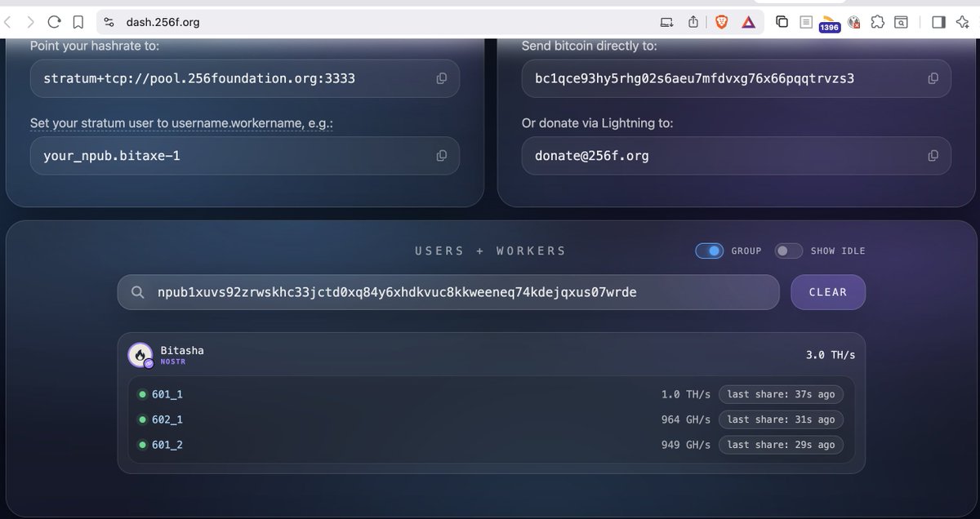Click 'Or donate via Lightning to:' label
980x519 pixels.
point(597,123)
